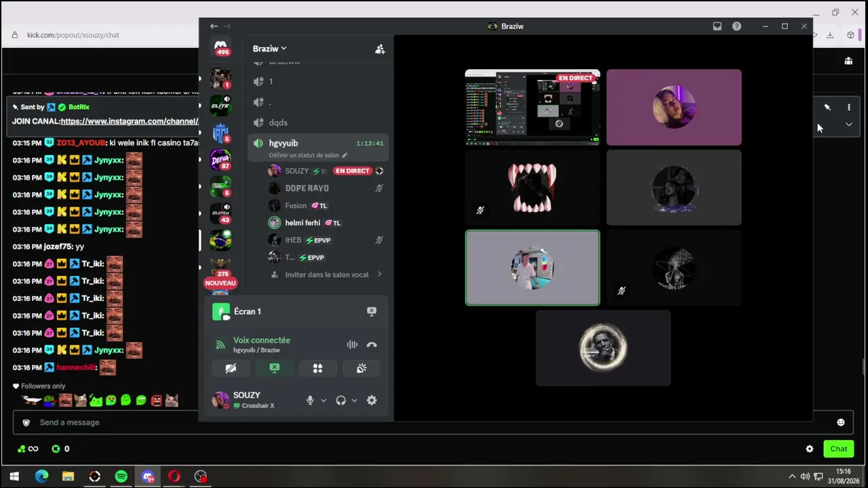
Task: Open the DEEVA server with 87 badge
Action: click(x=220, y=160)
